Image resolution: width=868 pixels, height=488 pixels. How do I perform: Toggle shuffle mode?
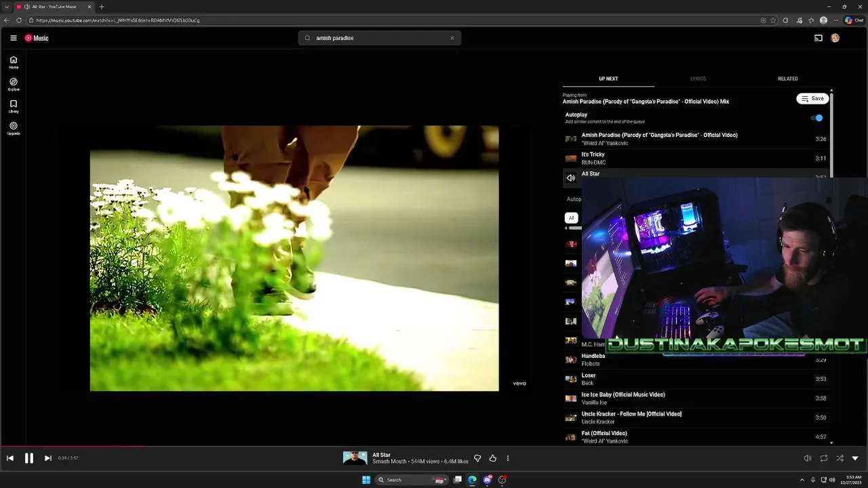[x=840, y=458]
